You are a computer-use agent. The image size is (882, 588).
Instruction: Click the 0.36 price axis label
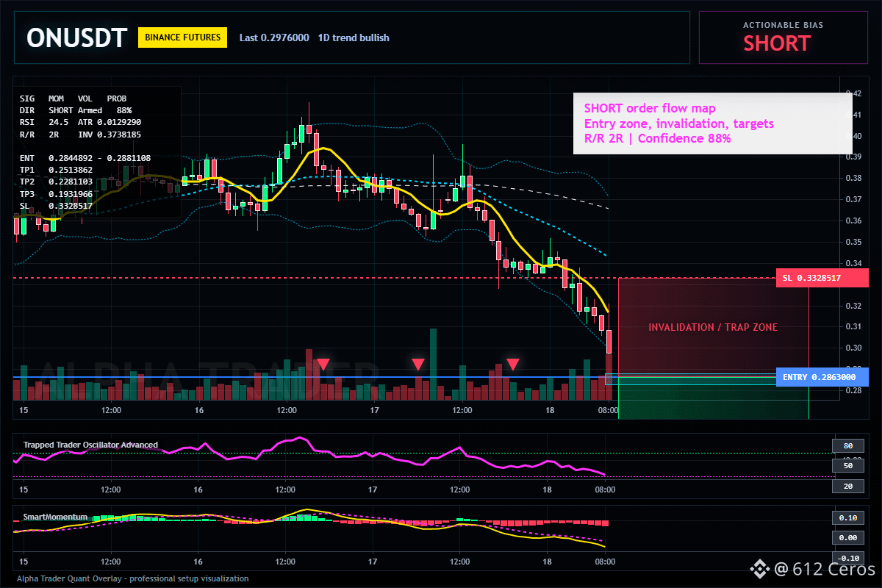(853, 220)
